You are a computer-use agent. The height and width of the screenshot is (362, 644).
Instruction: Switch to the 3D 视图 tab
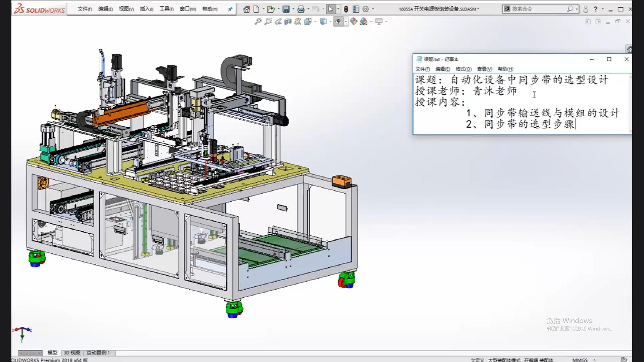[72, 353]
